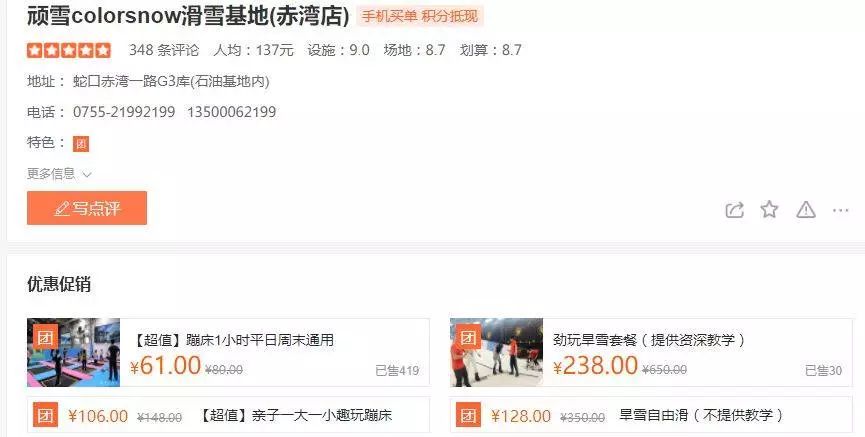Viewport: 865px width, 437px height.
Task: Open the three-dots more options menu
Action: 840,210
